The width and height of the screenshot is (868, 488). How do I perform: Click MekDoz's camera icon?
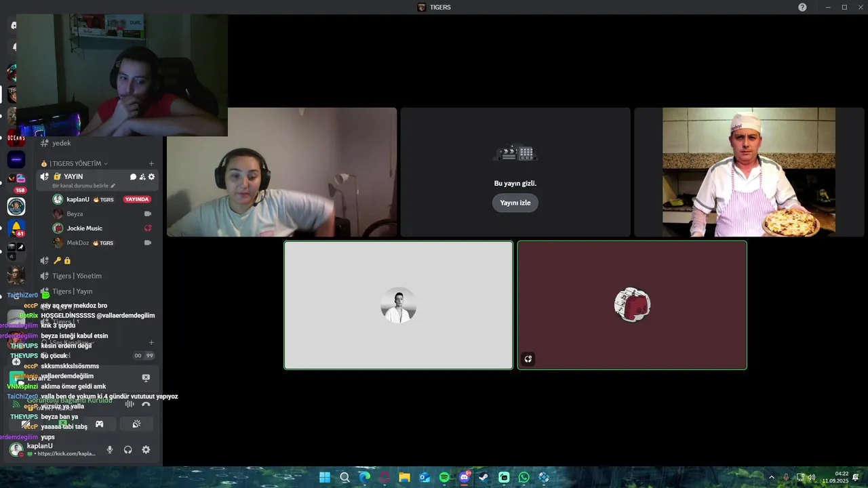[147, 243]
